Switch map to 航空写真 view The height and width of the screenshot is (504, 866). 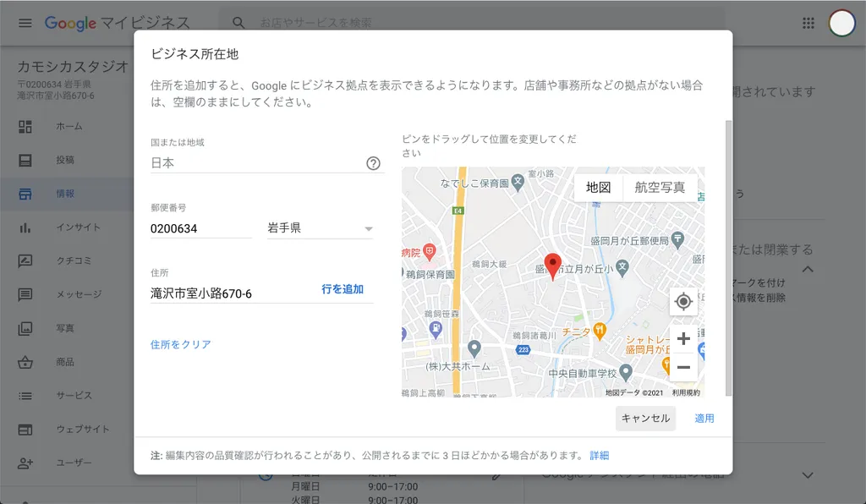[660, 188]
